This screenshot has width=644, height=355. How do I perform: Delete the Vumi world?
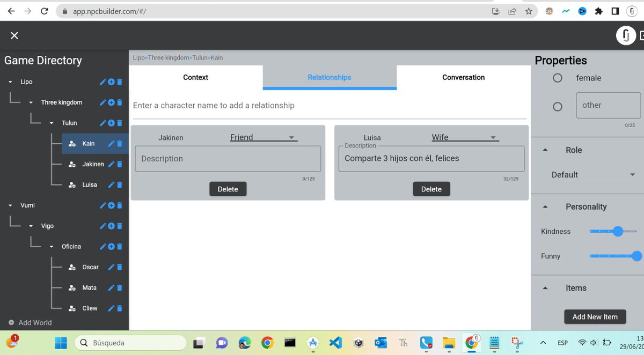coord(119,205)
